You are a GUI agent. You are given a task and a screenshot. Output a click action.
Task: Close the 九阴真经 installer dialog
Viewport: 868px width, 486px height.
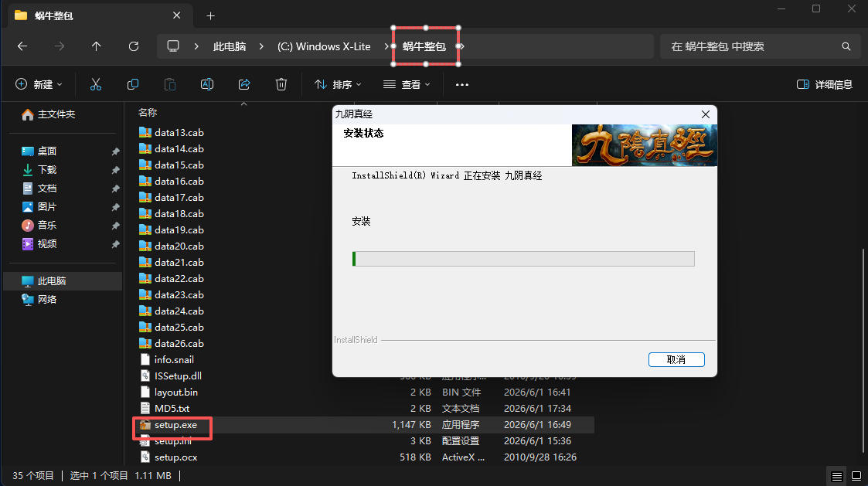pos(705,114)
